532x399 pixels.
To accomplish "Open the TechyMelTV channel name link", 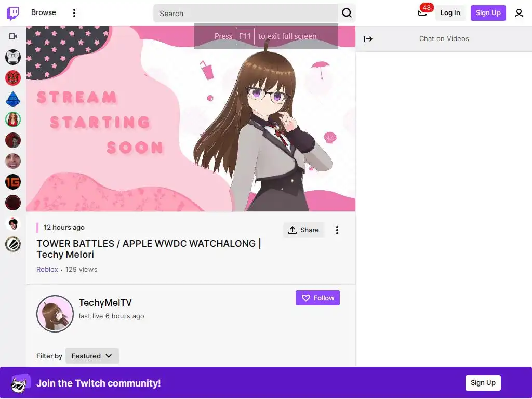I will pos(105,302).
